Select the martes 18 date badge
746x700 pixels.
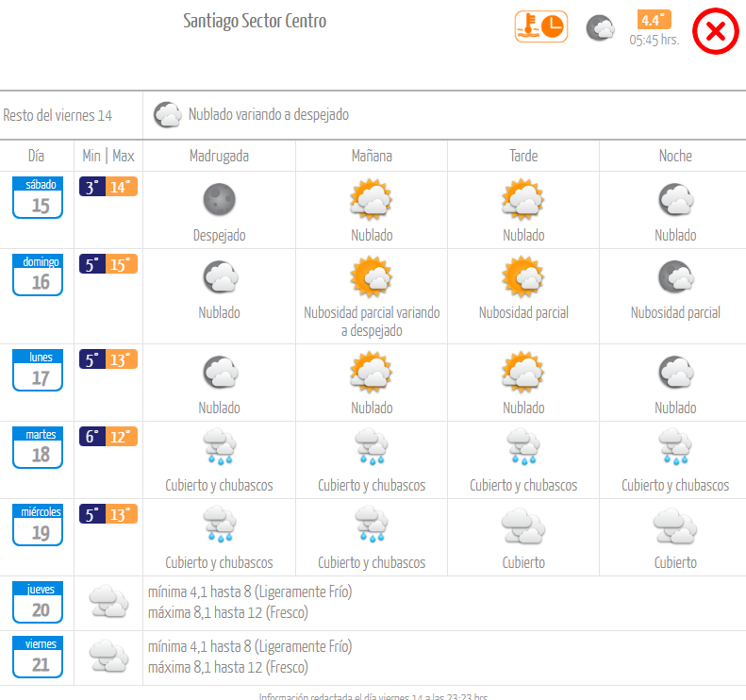point(38,447)
